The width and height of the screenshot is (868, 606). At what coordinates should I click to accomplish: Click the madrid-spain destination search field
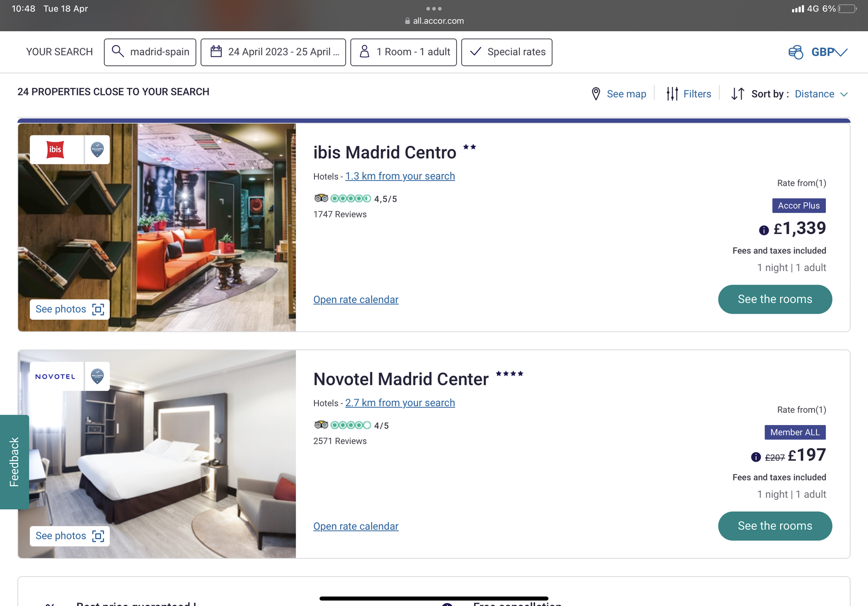point(150,52)
